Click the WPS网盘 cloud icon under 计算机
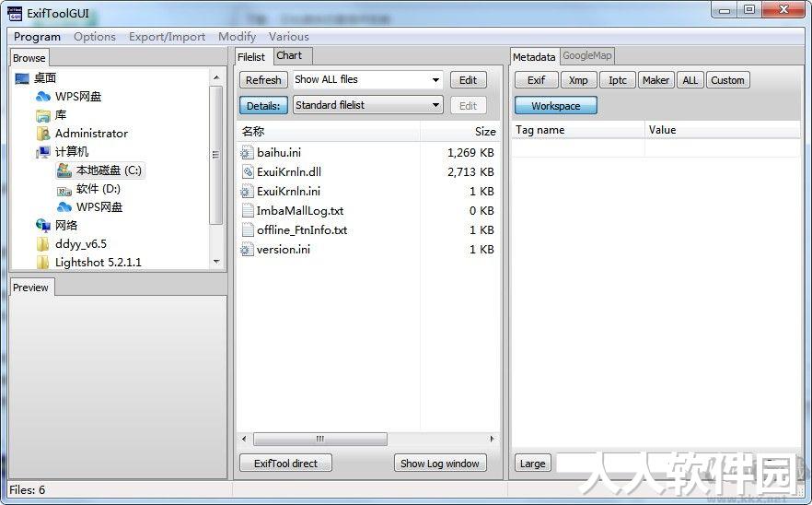 (64, 207)
